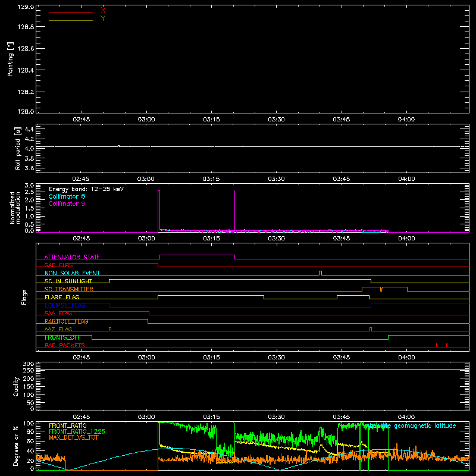
Task: Click the raised magenta ATTENUATOR_STATE step segment
Action: (x=198, y=255)
